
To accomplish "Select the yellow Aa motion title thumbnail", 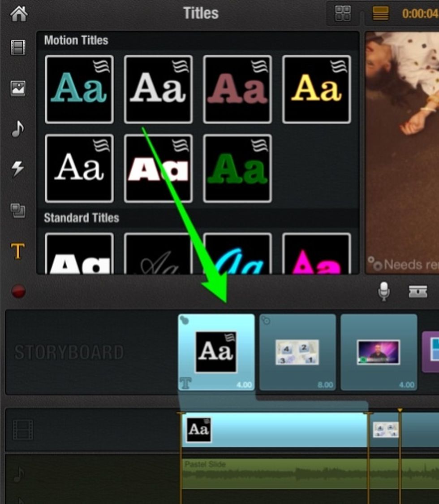I will point(316,88).
